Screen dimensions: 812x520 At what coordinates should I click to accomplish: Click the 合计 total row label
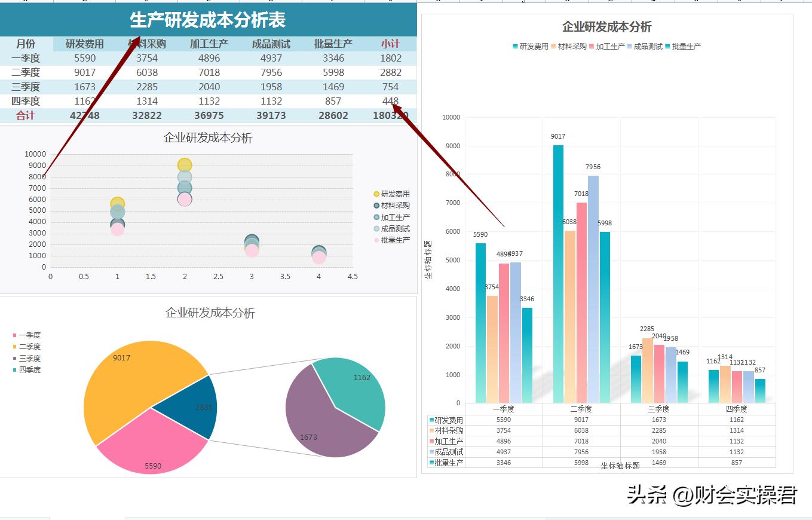[25, 115]
